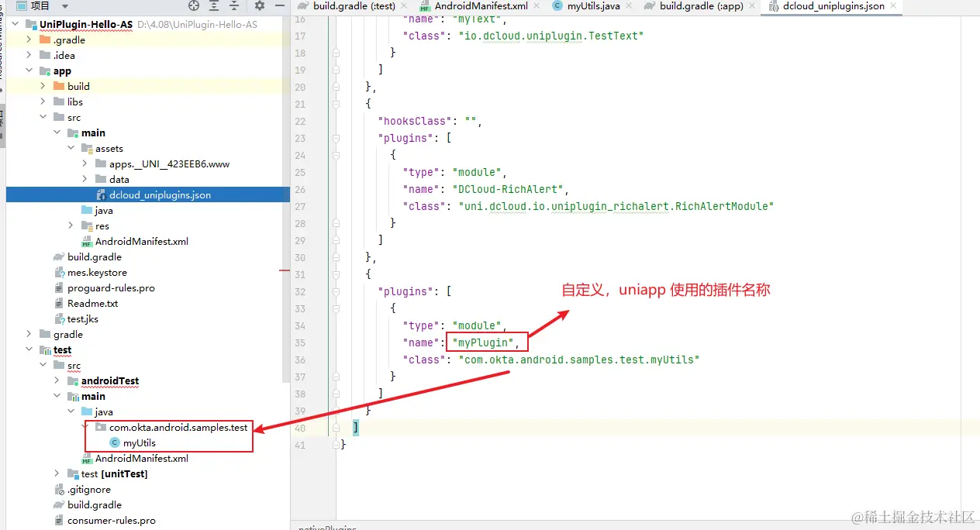Click the "myPlugin" name value
Image resolution: width=980 pixels, height=530 pixels.
[484, 342]
